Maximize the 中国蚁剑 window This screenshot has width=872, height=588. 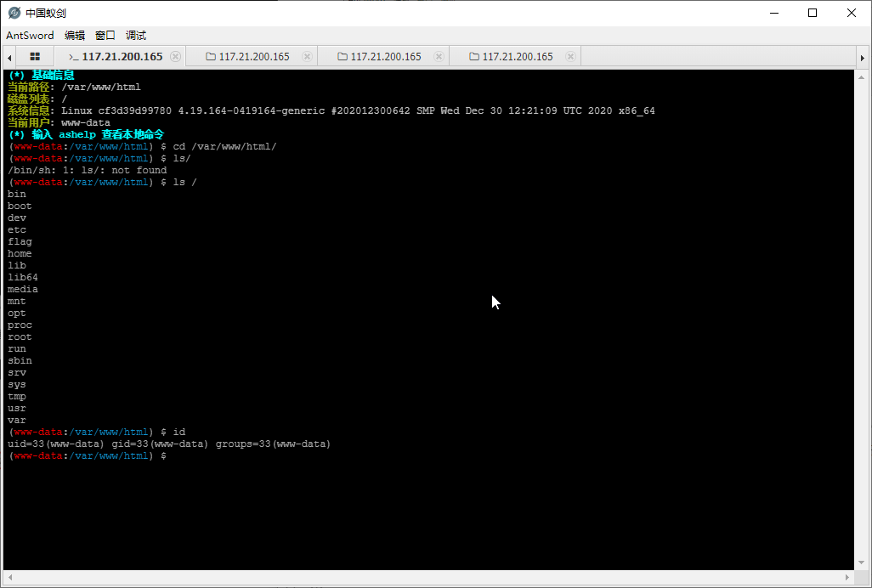point(813,13)
